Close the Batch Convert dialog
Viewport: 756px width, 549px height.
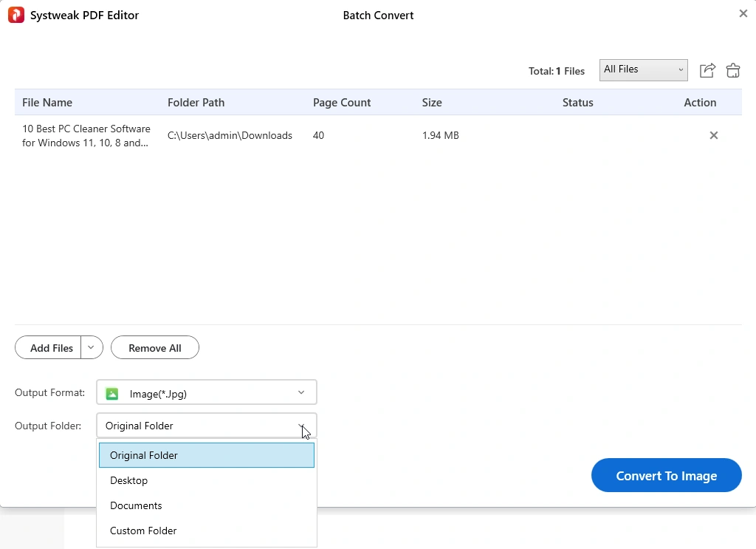coord(743,13)
